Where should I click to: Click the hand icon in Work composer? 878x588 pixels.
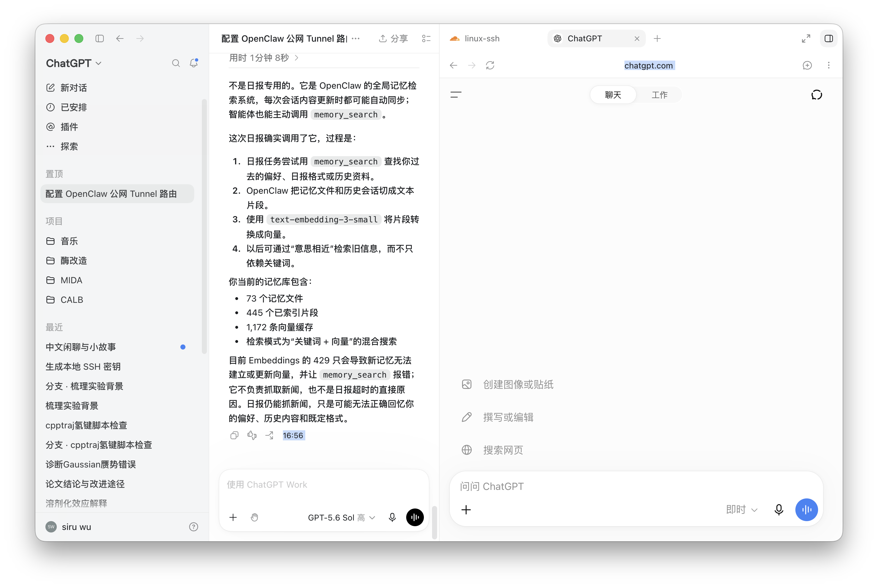tap(255, 518)
